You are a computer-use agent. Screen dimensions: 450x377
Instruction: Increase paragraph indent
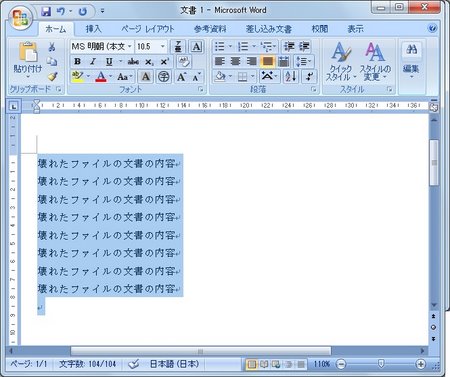coord(304,46)
